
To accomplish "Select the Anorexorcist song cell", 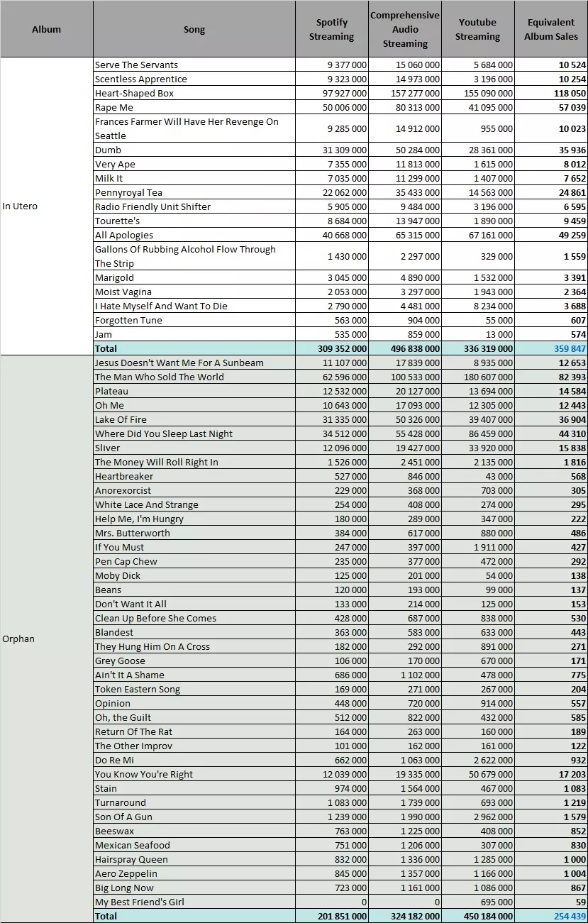I will 194,490.
